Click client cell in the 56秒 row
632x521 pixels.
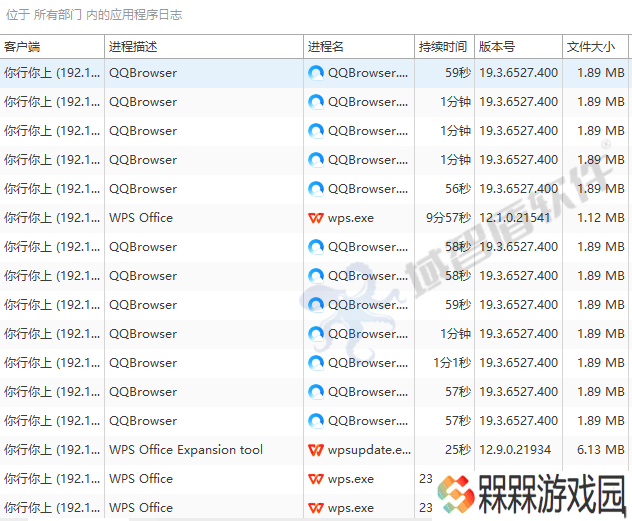52,189
